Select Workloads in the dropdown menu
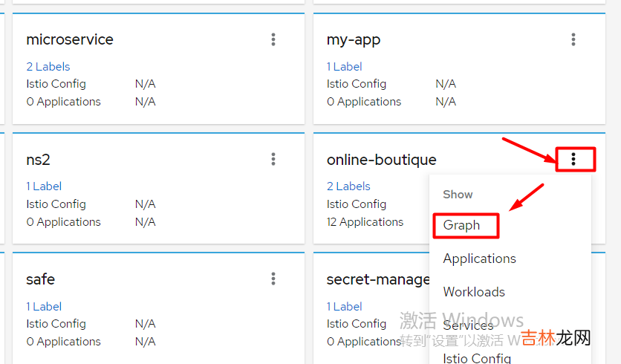The width and height of the screenshot is (621, 364). (474, 292)
